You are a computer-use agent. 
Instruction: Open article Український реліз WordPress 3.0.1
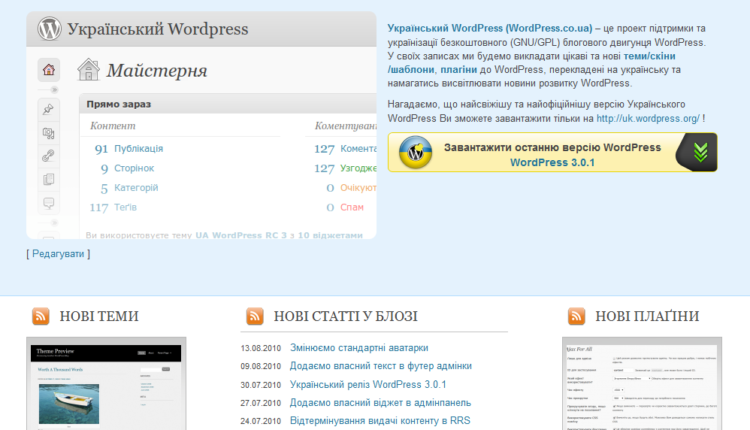point(368,385)
